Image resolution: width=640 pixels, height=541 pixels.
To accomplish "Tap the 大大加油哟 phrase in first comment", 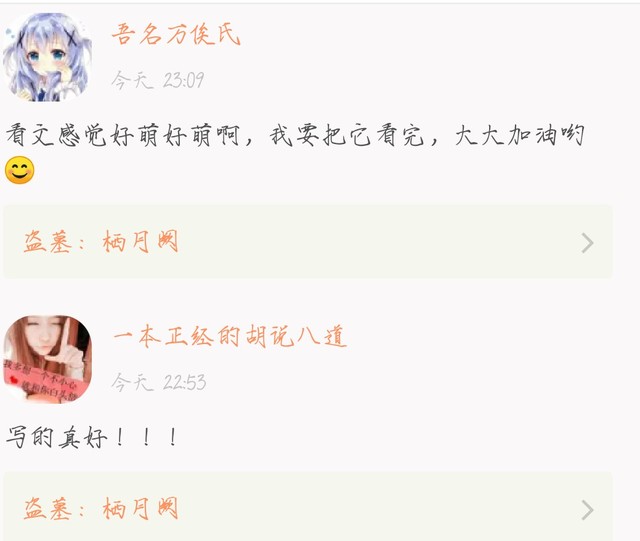I will pyautogui.click(x=520, y=135).
